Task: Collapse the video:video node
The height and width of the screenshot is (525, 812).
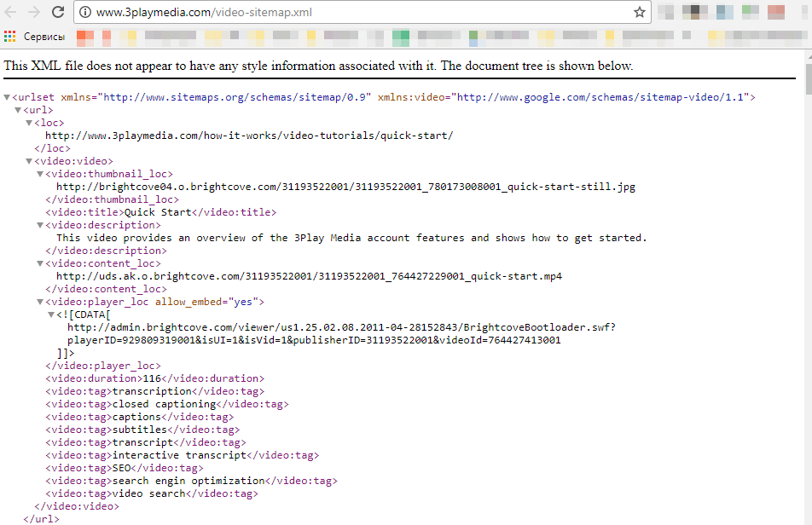Action: (29, 161)
